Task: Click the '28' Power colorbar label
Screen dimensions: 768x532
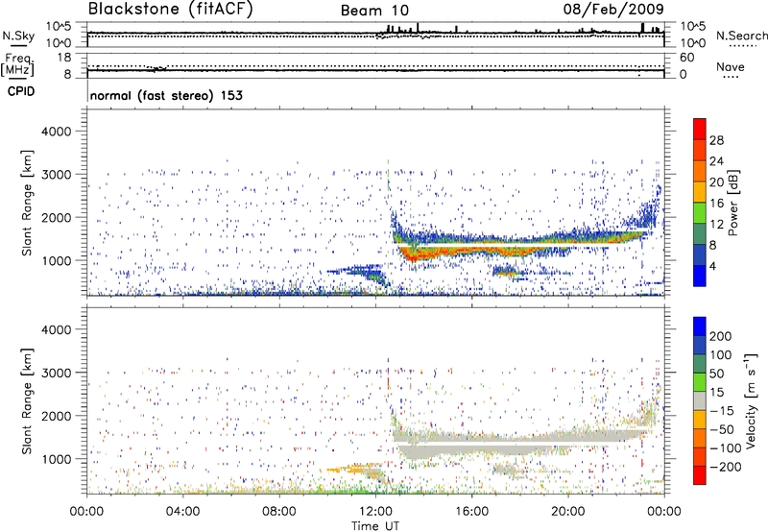Action: point(716,140)
